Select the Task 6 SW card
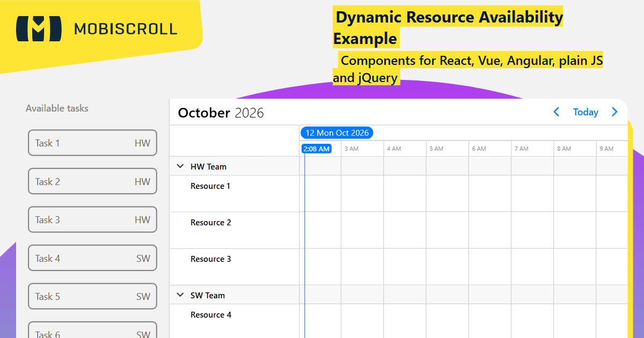This screenshot has height=338, width=644. pos(92,330)
